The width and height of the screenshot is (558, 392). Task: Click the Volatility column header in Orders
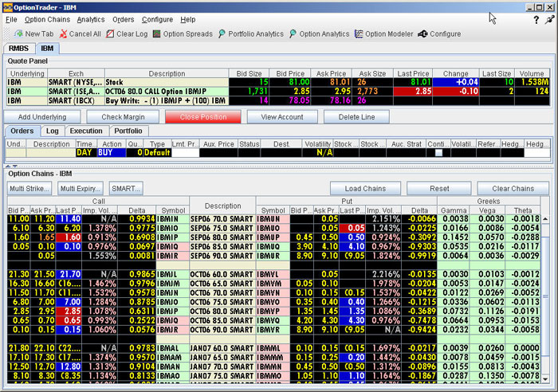(x=317, y=144)
